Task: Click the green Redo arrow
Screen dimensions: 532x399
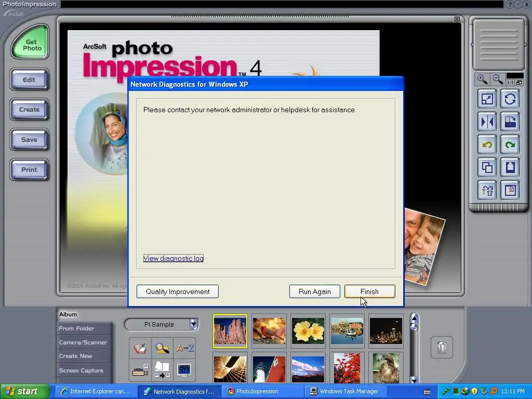Action: (x=510, y=145)
